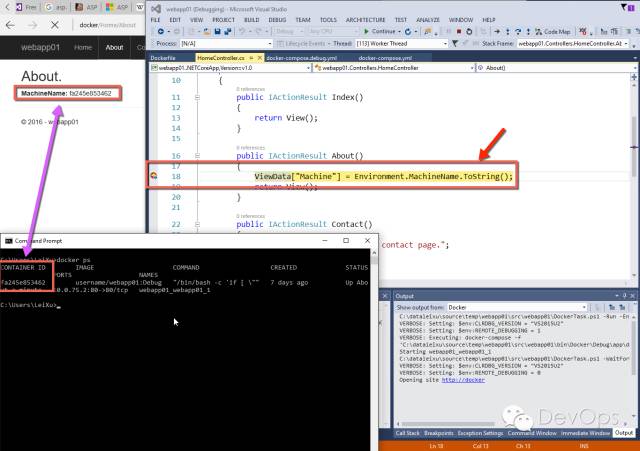The height and width of the screenshot is (451, 640).
Task: Switch to the Command Window tab
Action: (532, 433)
